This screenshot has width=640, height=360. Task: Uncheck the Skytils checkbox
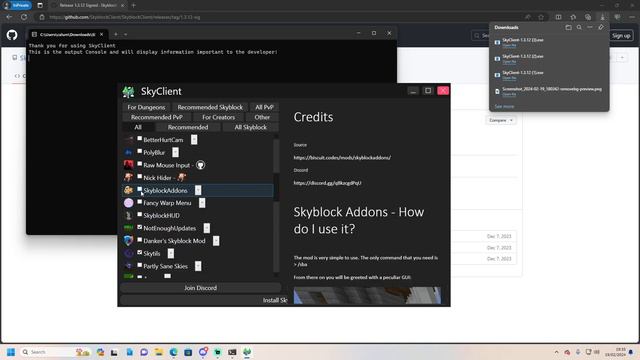tap(140, 253)
